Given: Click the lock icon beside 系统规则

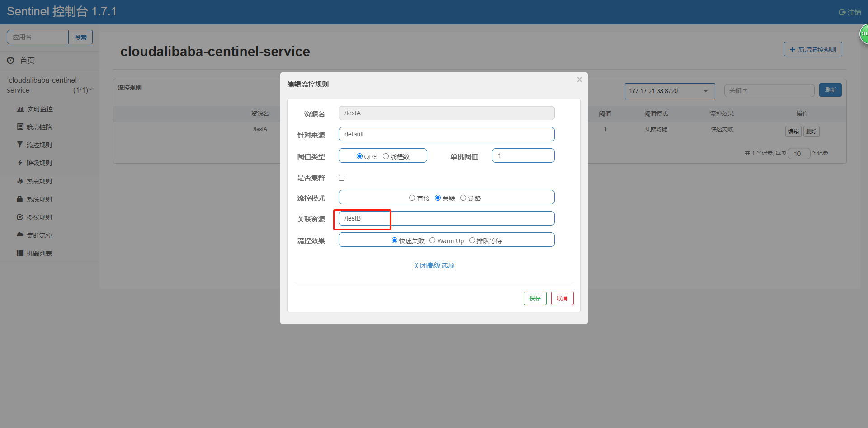Looking at the screenshot, I should click(x=20, y=199).
